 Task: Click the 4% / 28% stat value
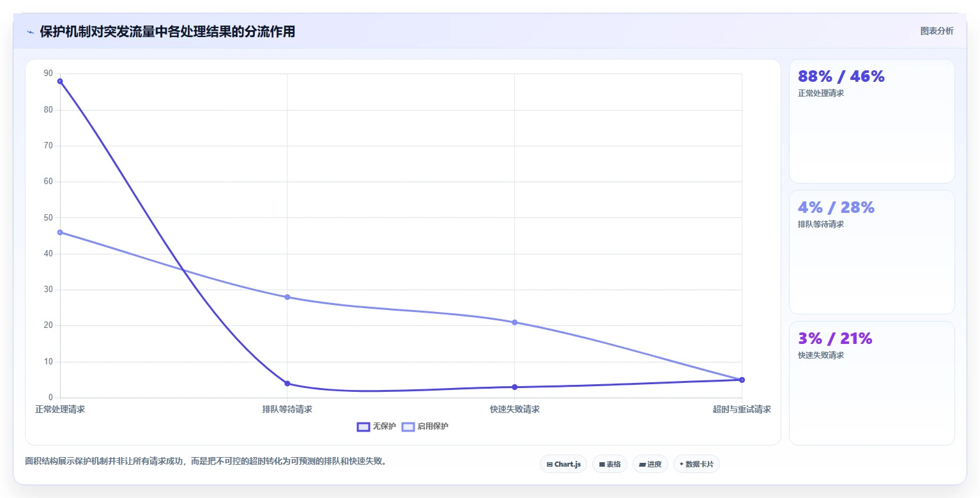click(x=836, y=208)
